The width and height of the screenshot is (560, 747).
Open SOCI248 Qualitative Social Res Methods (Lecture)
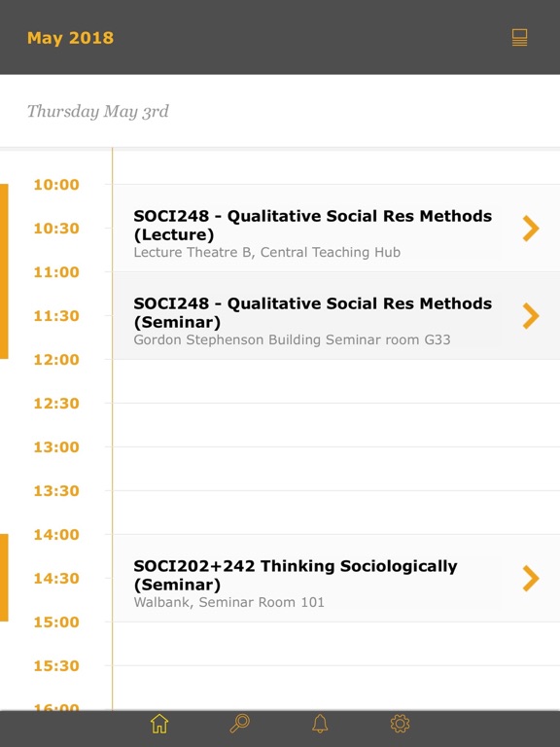[336, 229]
